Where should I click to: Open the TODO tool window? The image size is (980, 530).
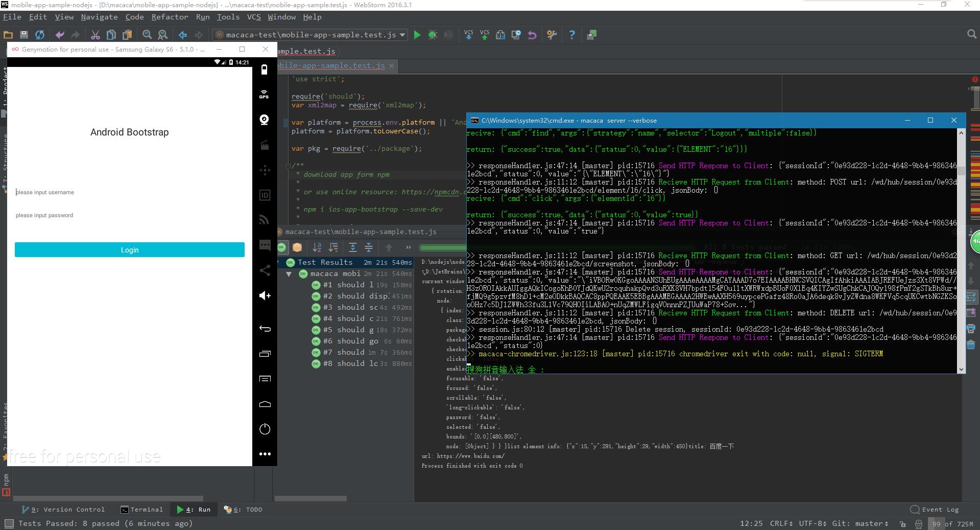[x=244, y=510]
